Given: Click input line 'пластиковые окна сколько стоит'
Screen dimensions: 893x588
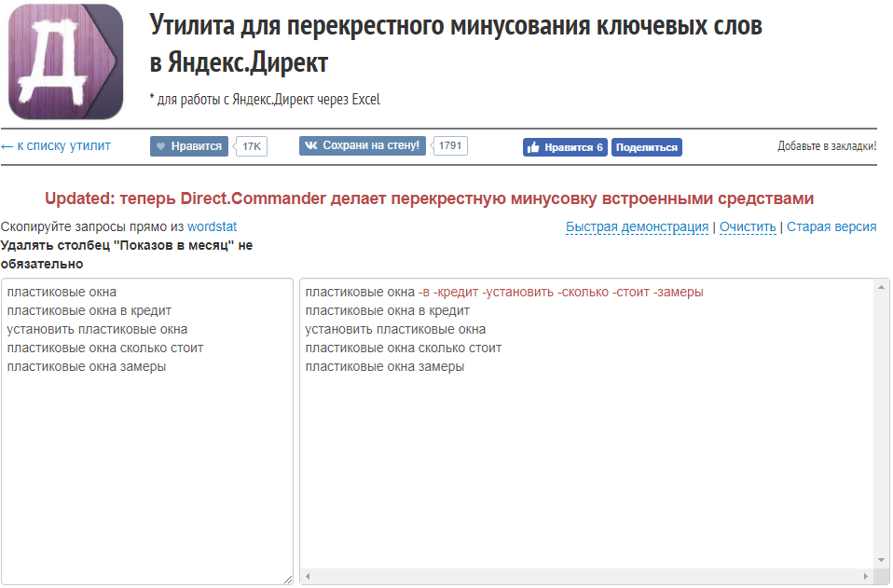Looking at the screenshot, I should pos(104,348).
